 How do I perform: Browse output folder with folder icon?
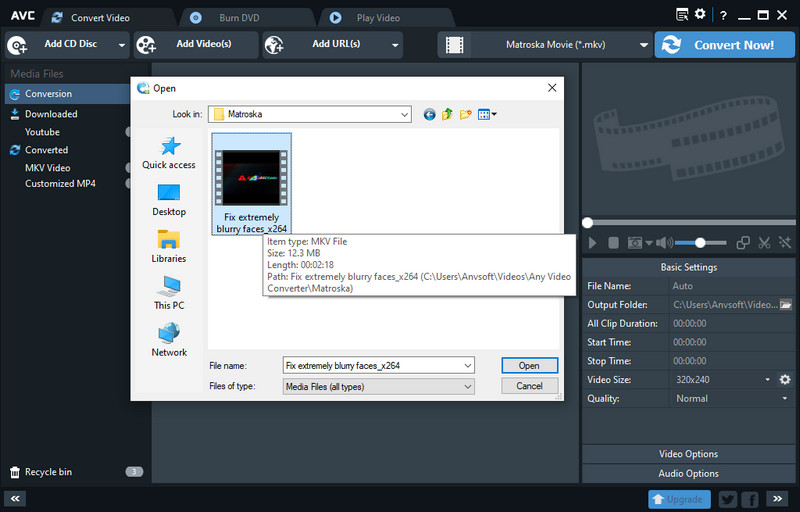click(786, 305)
